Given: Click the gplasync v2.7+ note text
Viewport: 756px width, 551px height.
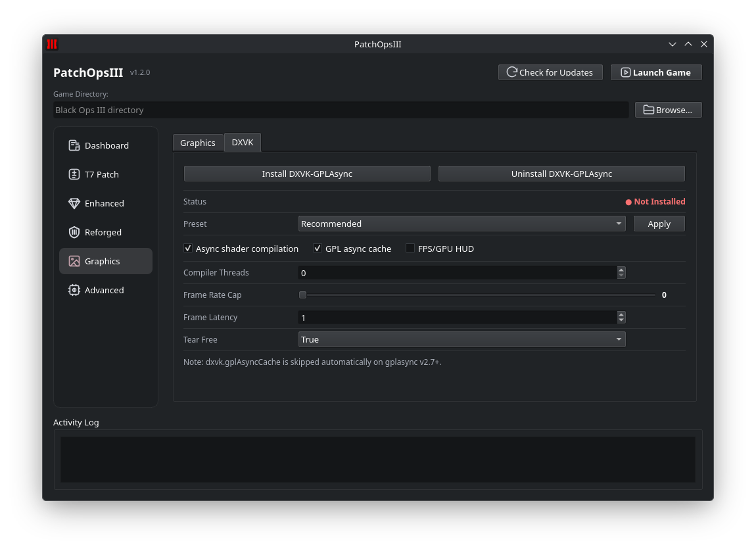Looking at the screenshot, I should (312, 362).
